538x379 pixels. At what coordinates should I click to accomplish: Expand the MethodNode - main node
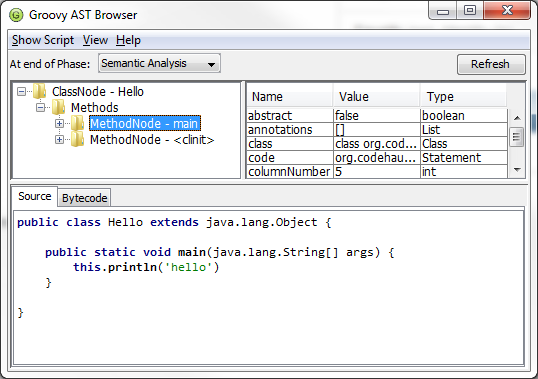(x=59, y=123)
